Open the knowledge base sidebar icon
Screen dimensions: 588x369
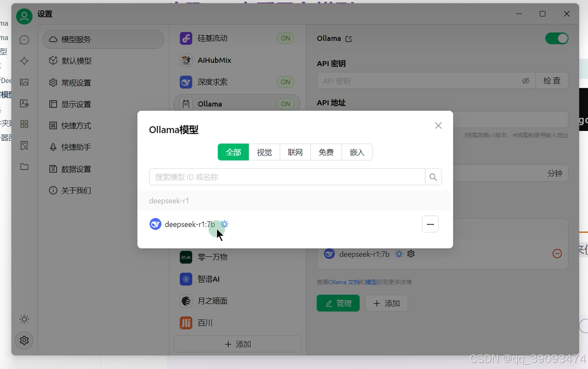coord(24,145)
